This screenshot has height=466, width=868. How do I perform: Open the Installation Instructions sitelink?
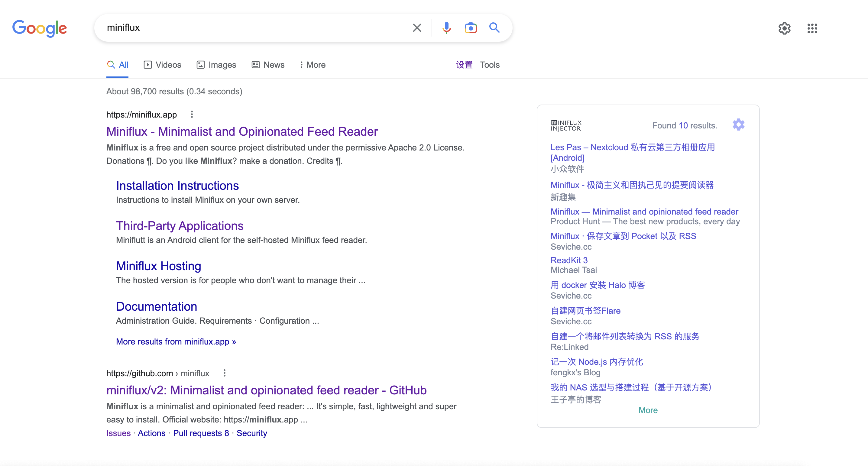point(177,186)
